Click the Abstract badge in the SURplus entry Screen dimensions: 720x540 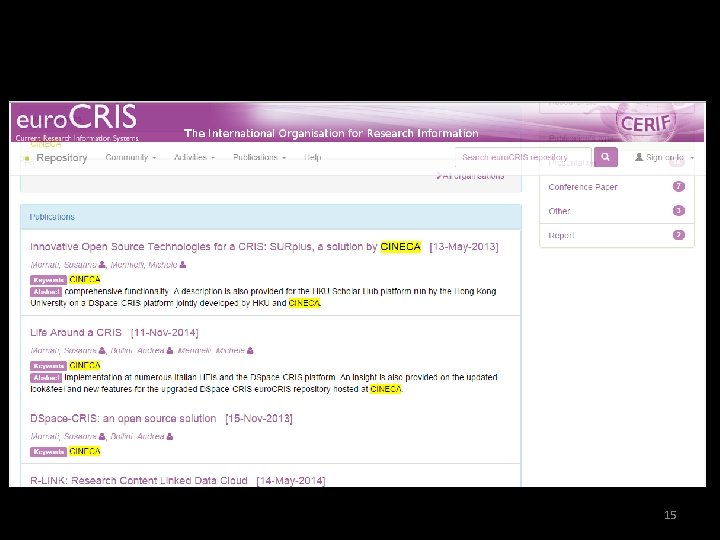click(x=46, y=292)
